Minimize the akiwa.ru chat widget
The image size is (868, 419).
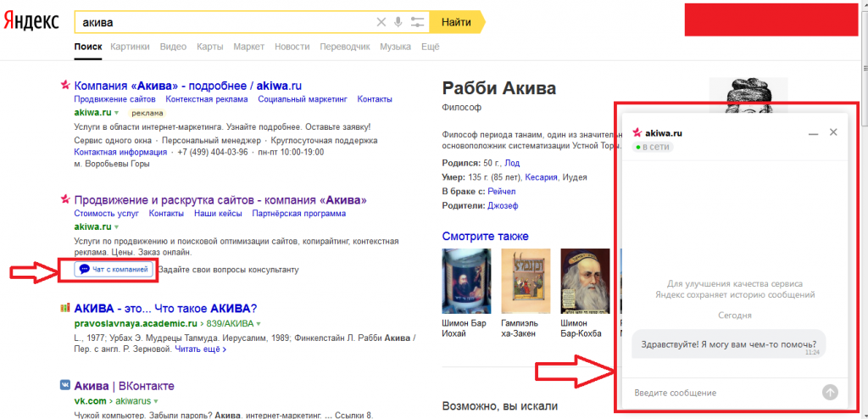[813, 133]
